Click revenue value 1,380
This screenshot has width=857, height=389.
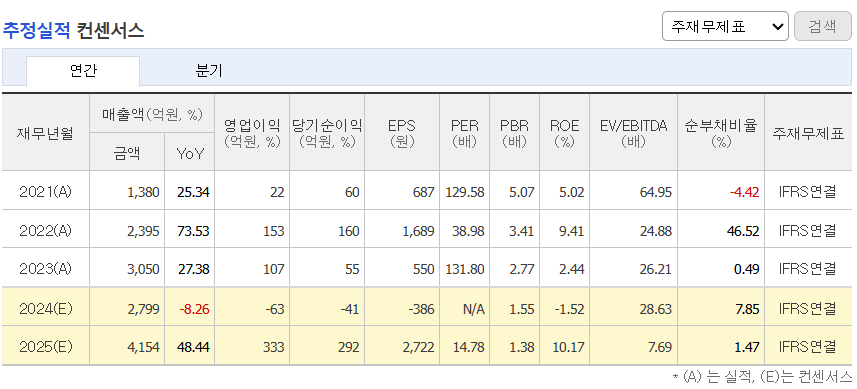pyautogui.click(x=143, y=192)
